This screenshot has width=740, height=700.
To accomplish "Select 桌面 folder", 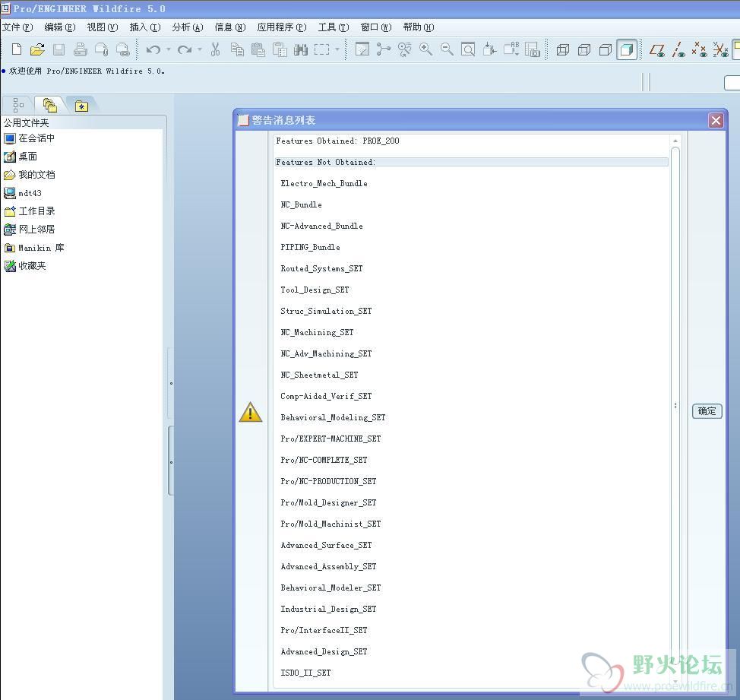I will [21, 157].
